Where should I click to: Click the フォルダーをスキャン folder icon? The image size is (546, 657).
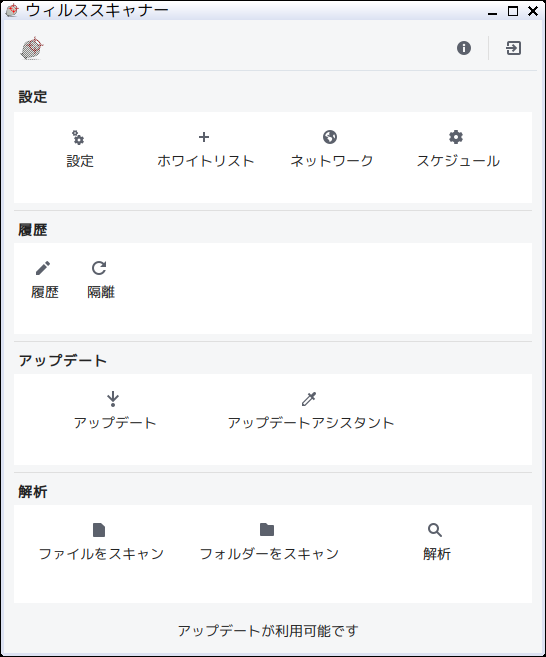[267, 530]
